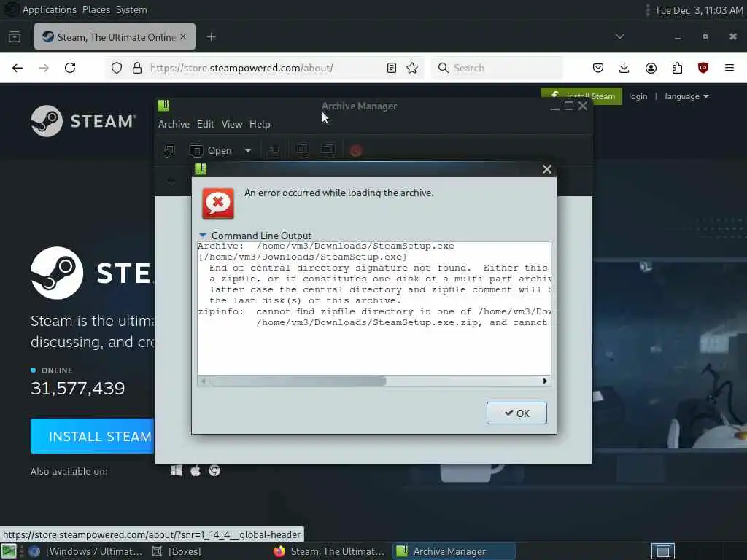Viewport: 747px width, 560px height.
Task: Toggle reader view icon in address bar
Action: tap(392, 68)
